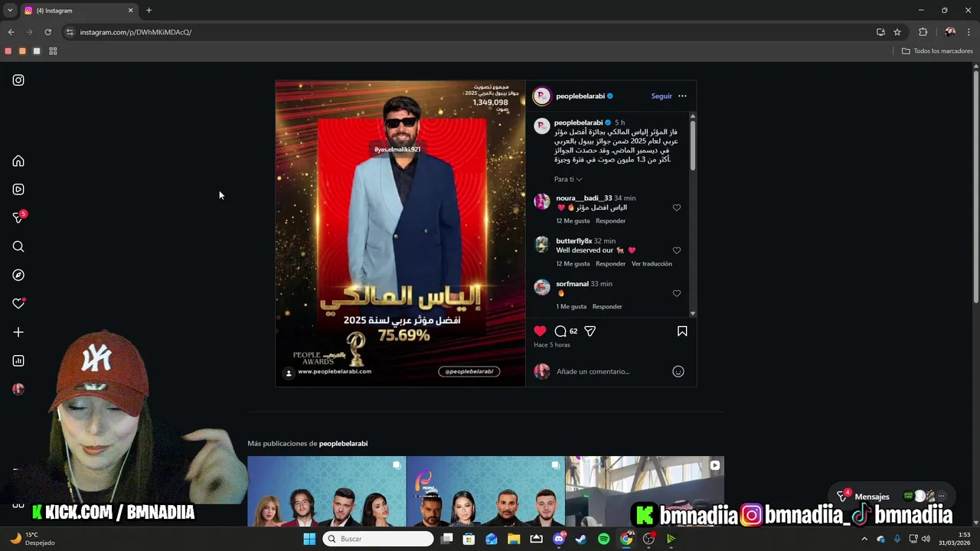The width and height of the screenshot is (980, 551).
Task: Like noura__badi__33's comment
Action: 677,207
